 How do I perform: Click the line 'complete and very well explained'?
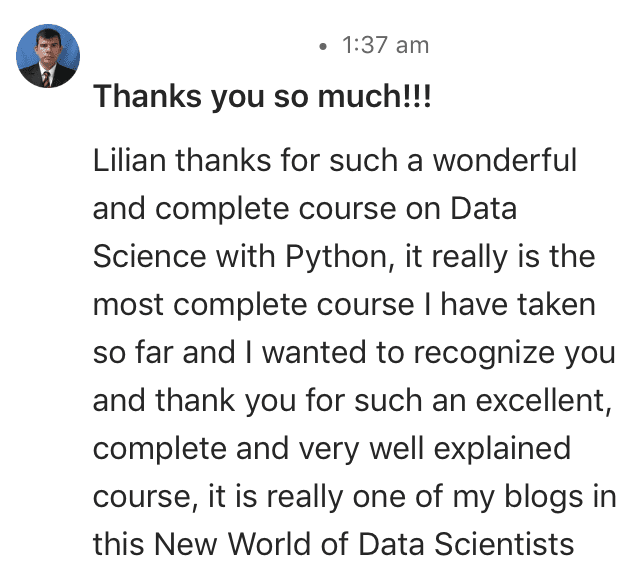[x=332, y=449]
